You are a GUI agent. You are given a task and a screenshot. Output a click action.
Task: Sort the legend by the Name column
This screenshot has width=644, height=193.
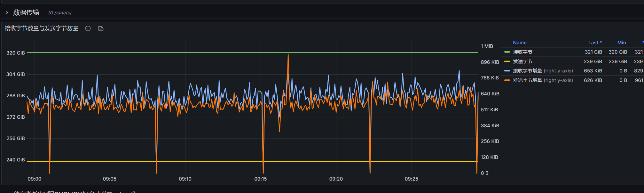point(520,43)
